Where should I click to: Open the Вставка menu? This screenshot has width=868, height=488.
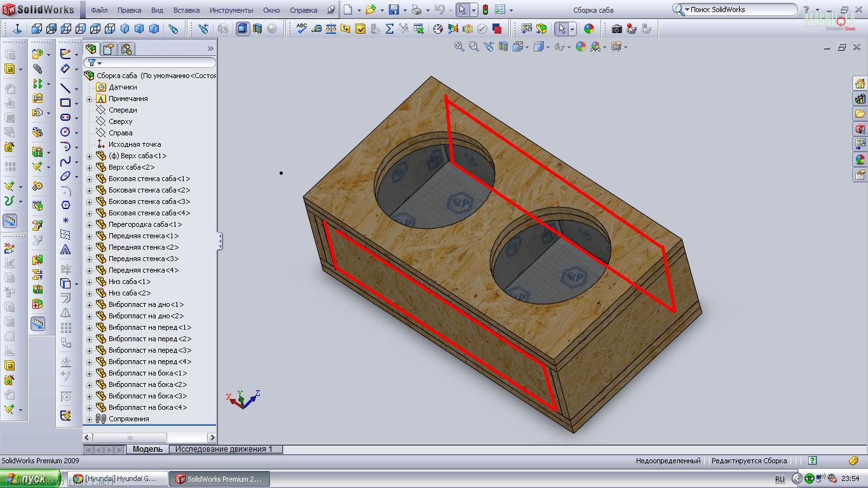(x=186, y=10)
